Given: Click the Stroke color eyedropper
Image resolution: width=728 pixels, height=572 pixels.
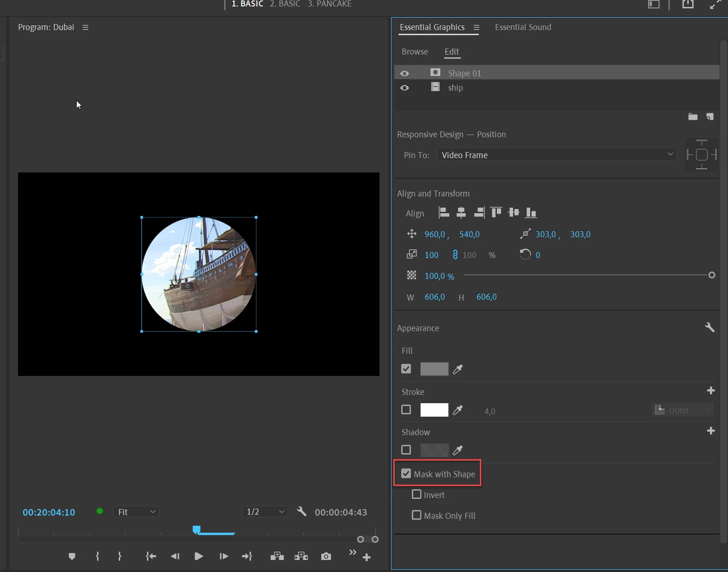Looking at the screenshot, I should [x=458, y=410].
